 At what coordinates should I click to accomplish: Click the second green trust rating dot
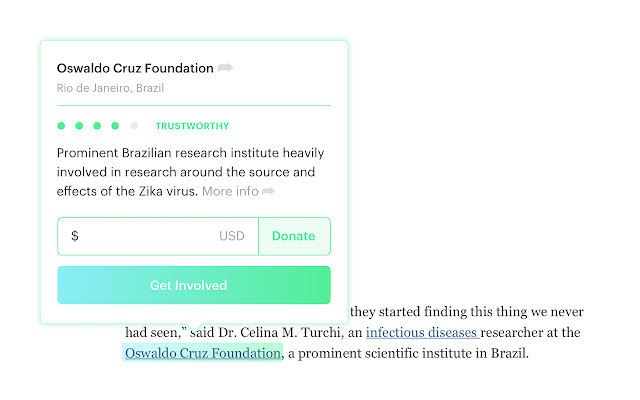pos(80,126)
